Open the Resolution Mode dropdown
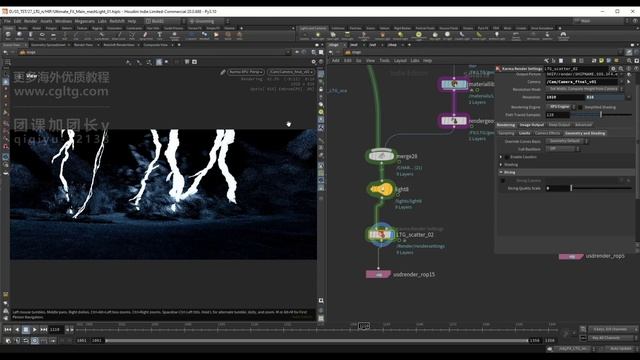Viewport: 640px width, 360px height. [584, 89]
